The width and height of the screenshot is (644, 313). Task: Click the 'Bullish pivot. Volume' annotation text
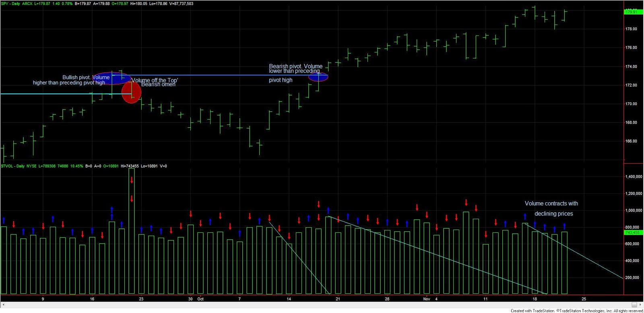click(x=86, y=77)
